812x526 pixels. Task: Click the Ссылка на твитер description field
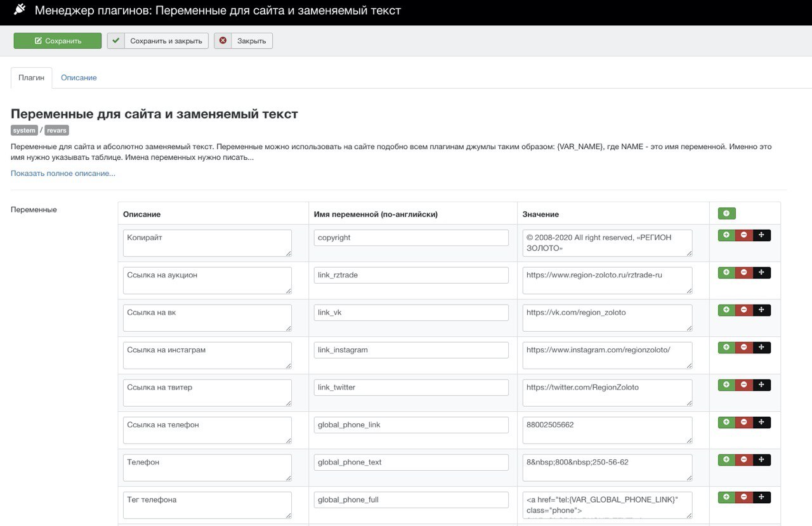(207, 392)
